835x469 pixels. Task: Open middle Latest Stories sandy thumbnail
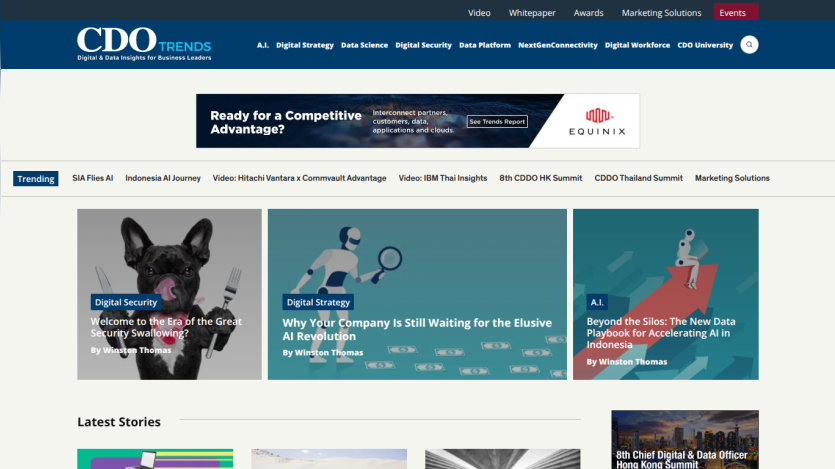click(329, 459)
